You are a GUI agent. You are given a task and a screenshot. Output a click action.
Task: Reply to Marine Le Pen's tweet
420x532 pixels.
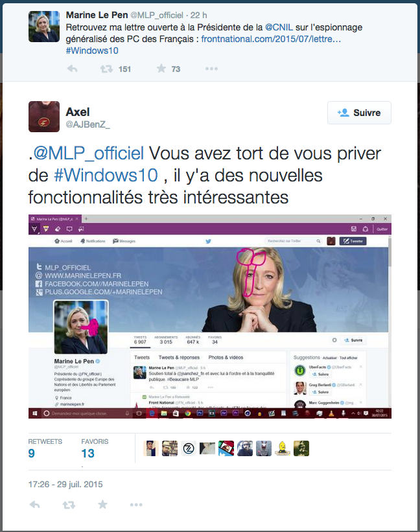click(x=72, y=69)
